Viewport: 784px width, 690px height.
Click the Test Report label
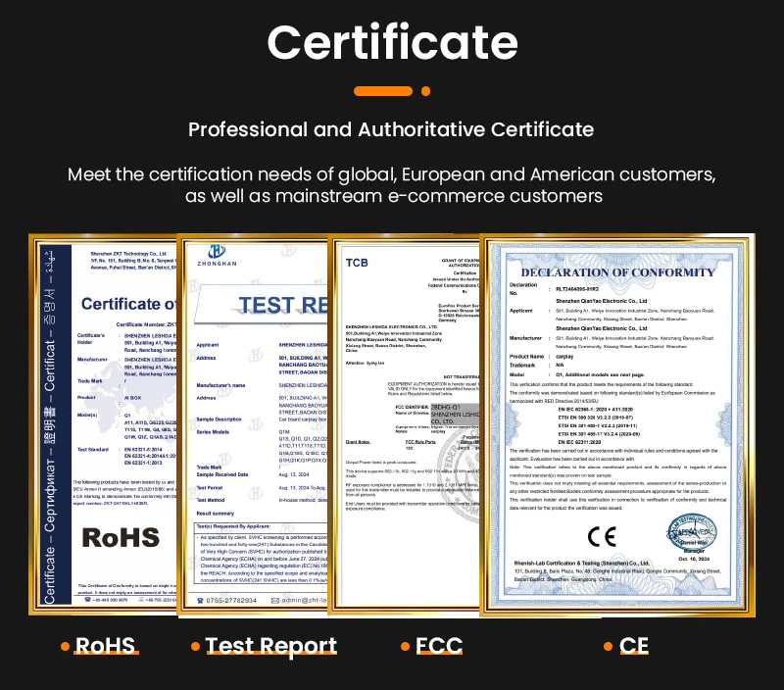271,646
